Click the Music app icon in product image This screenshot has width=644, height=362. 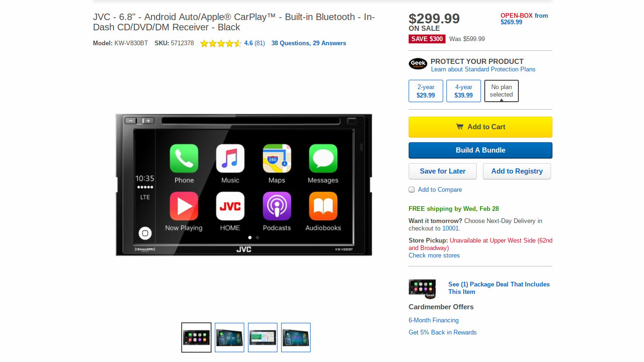(230, 159)
